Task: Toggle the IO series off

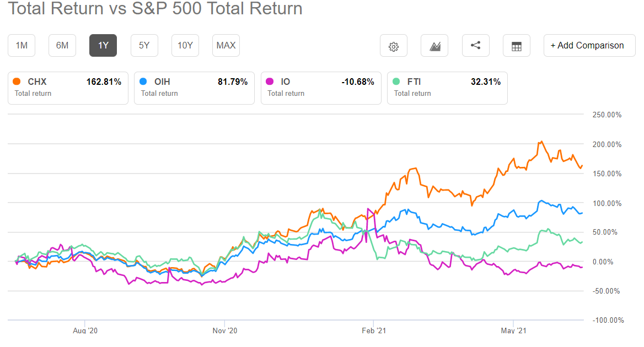Action: 320,87
